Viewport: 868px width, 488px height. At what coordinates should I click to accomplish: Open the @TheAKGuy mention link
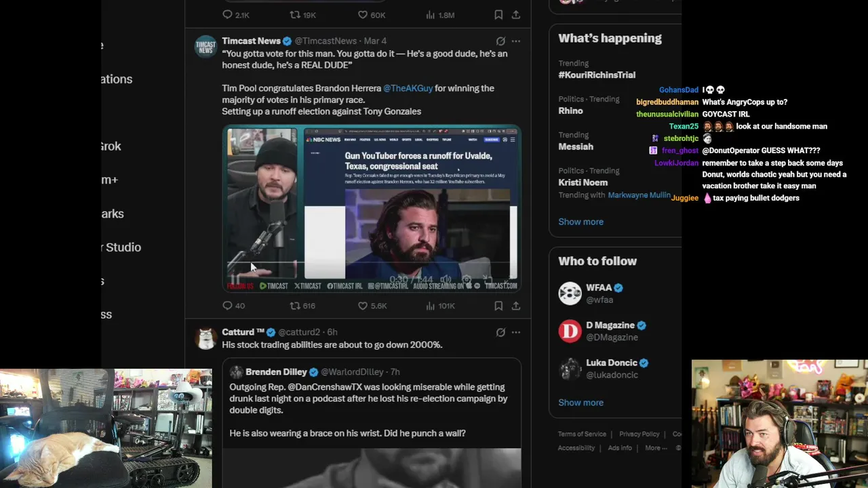point(408,88)
